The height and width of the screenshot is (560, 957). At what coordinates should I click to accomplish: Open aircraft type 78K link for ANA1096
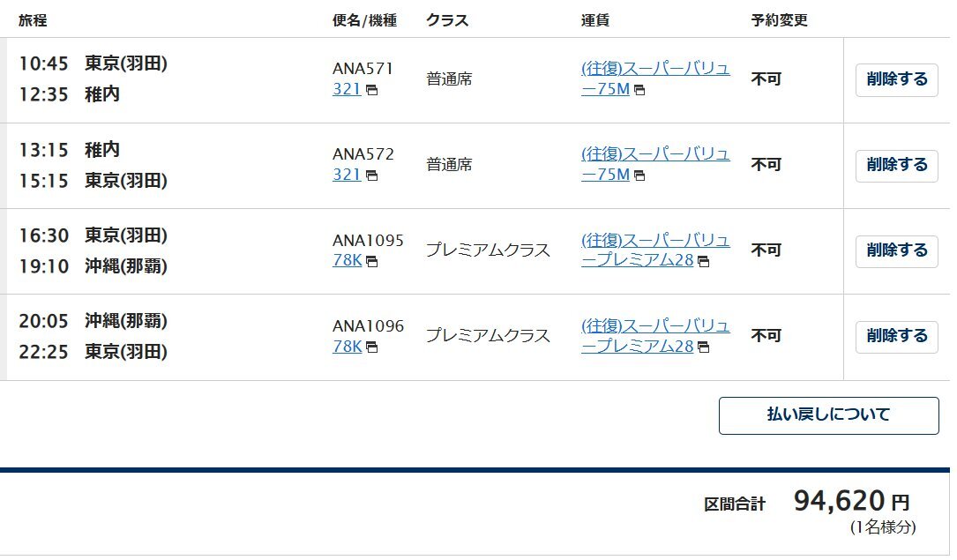348,347
